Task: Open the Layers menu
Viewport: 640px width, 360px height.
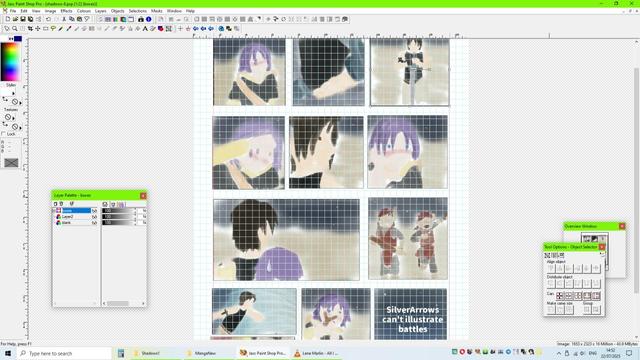Action: 100,11
